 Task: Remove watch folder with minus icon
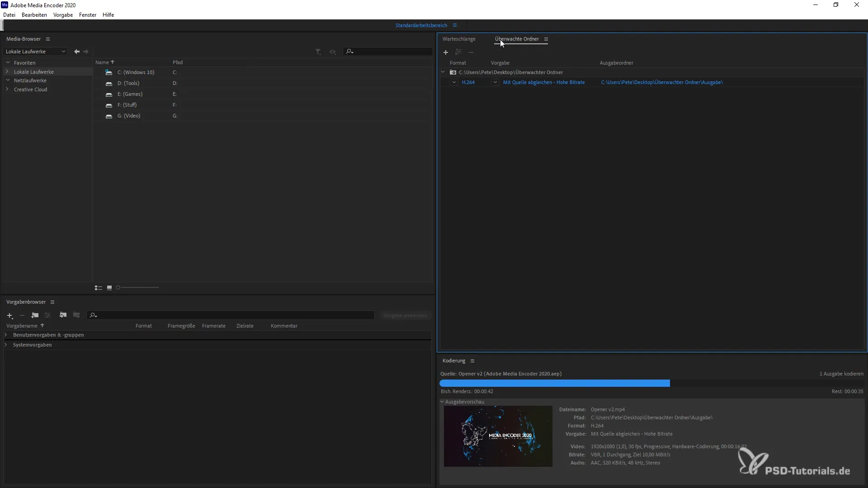click(471, 52)
